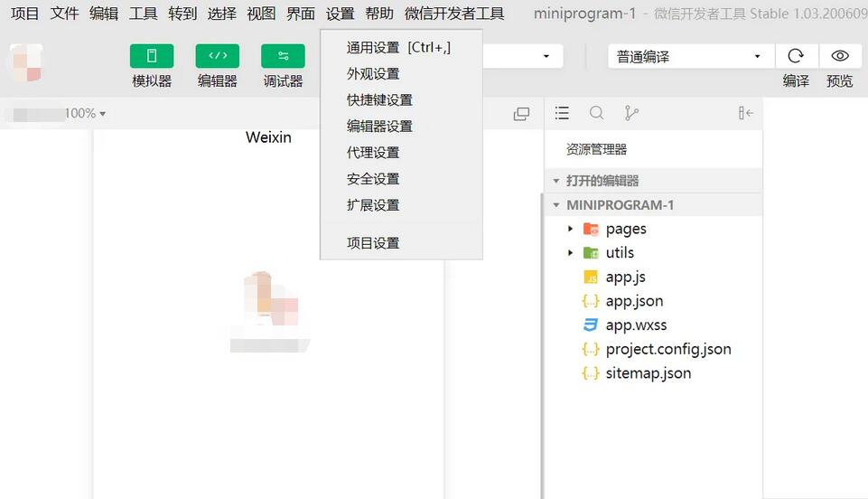Collapse the MINIPROGRAM-1 project tree

coord(555,205)
